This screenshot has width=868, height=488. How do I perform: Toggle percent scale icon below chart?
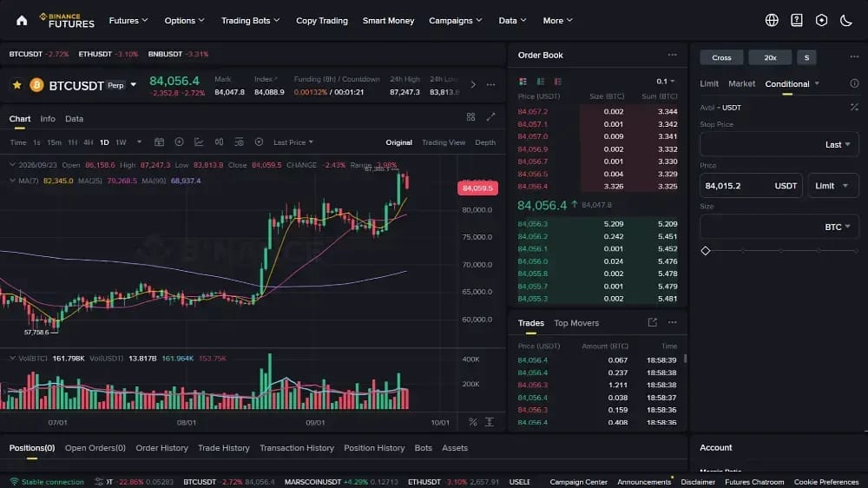coord(473,422)
